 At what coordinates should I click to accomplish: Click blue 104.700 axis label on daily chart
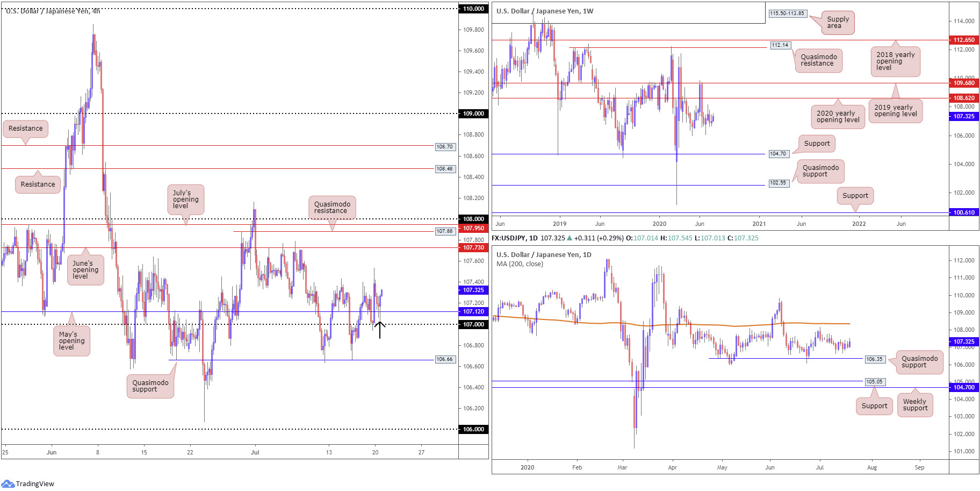tap(964, 387)
